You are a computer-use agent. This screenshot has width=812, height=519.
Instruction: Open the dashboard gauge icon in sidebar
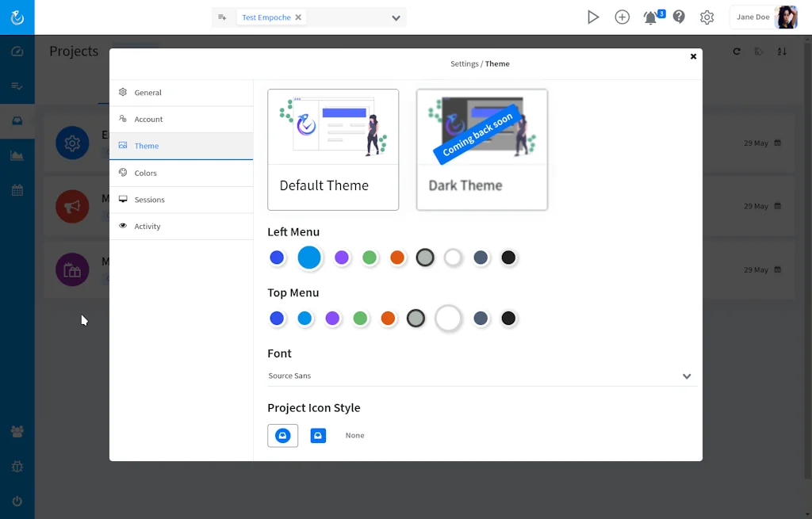point(17,52)
